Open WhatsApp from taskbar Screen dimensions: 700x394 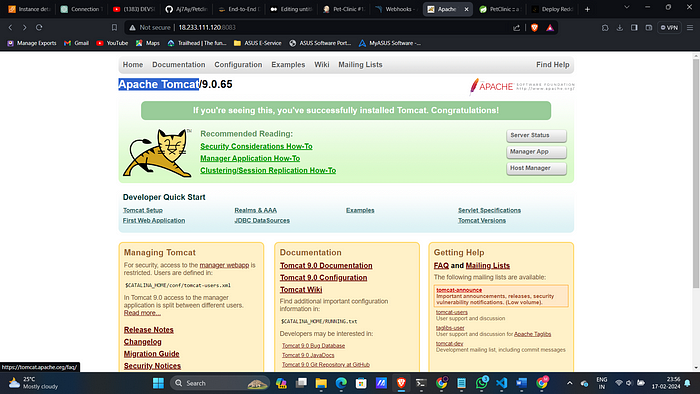point(482,383)
